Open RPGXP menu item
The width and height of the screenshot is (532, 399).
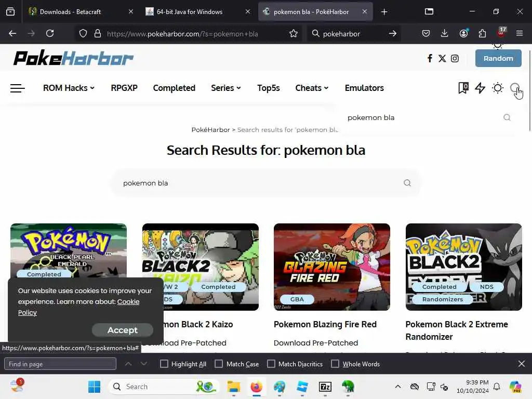click(124, 88)
